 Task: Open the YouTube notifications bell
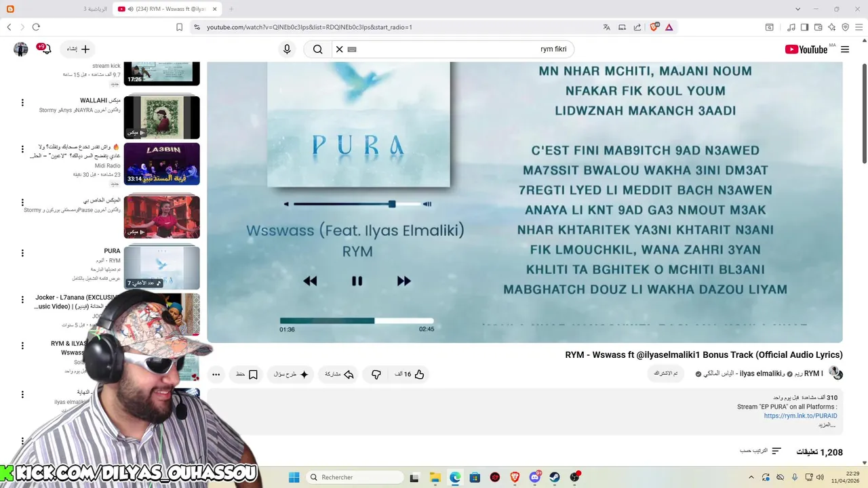pyautogui.click(x=45, y=49)
